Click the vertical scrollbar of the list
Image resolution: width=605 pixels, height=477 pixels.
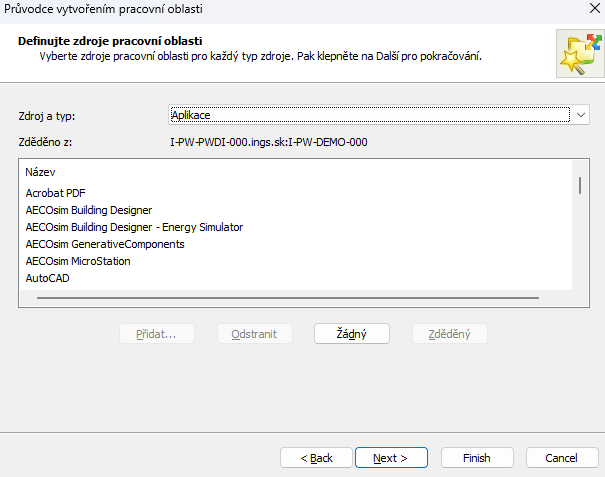579,186
